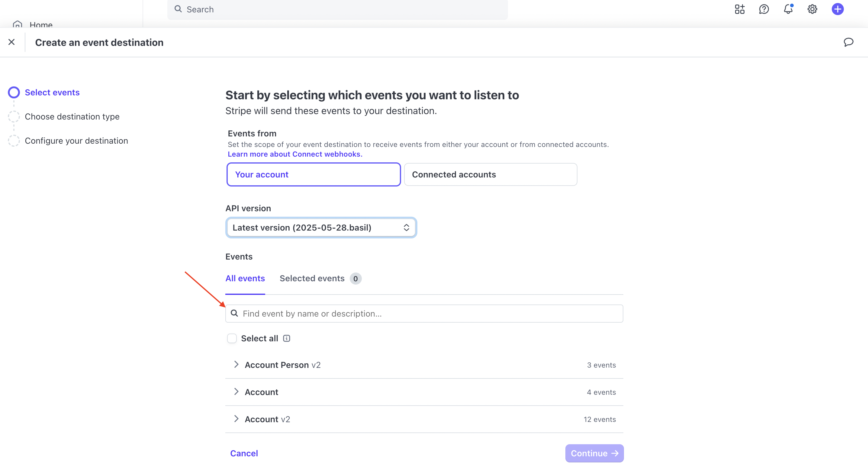Select the Connected accounts scope option
Screen dimensions: 868x472
pos(490,174)
